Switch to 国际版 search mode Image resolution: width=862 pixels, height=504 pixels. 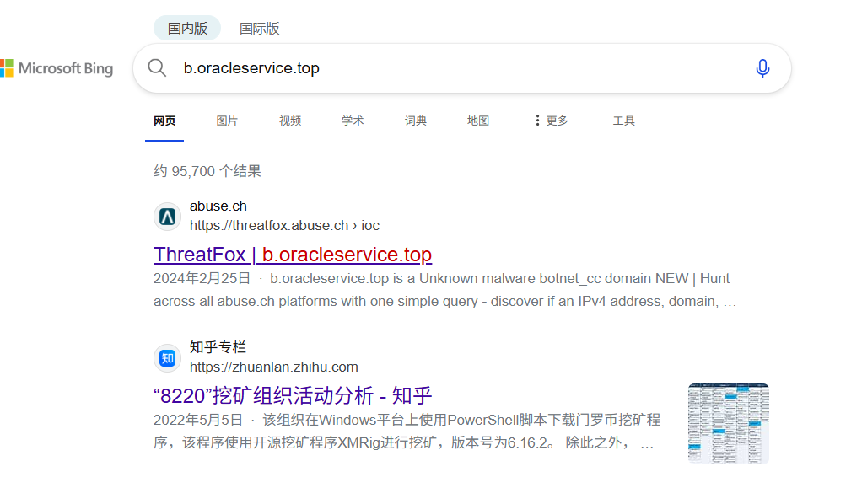260,28
